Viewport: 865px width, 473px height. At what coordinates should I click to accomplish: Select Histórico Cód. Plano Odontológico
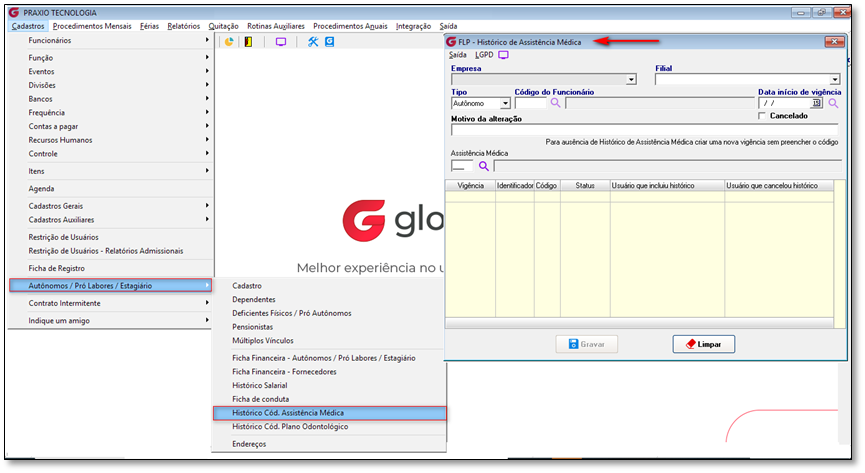pyautogui.click(x=290, y=427)
